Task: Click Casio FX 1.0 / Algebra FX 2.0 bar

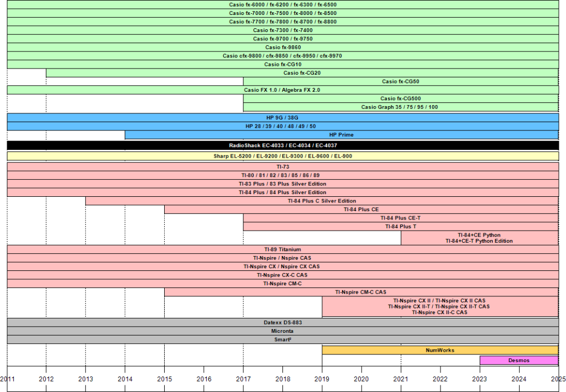Action: click(x=283, y=90)
